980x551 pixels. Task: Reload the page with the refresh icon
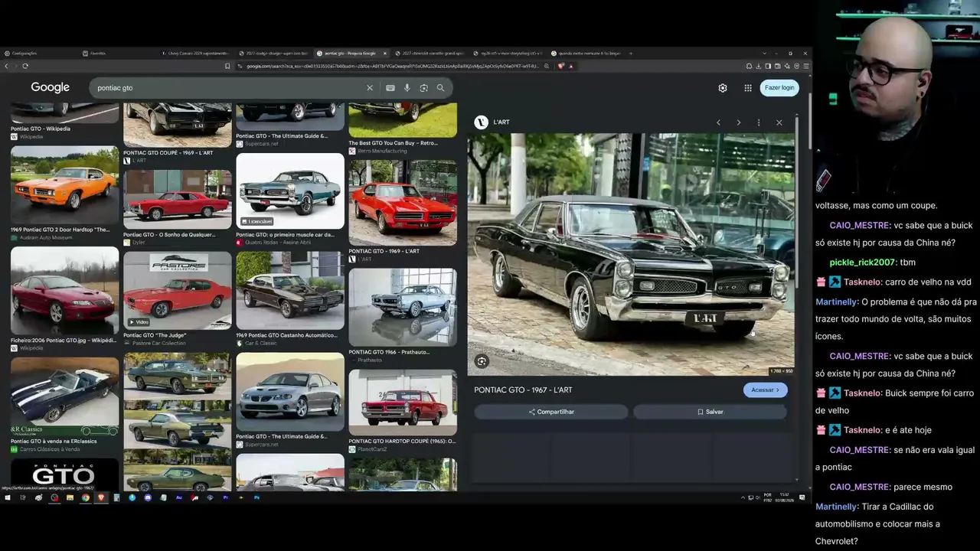(x=25, y=66)
